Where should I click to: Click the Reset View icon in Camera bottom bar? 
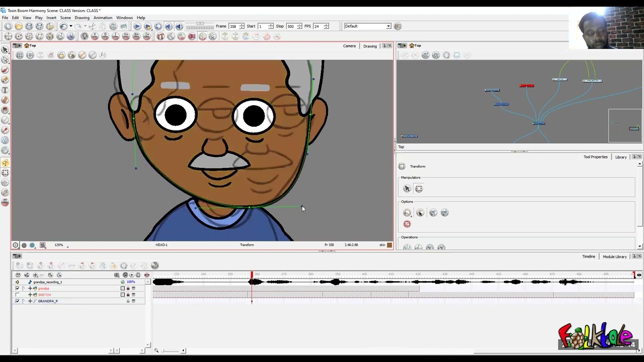click(x=16, y=245)
